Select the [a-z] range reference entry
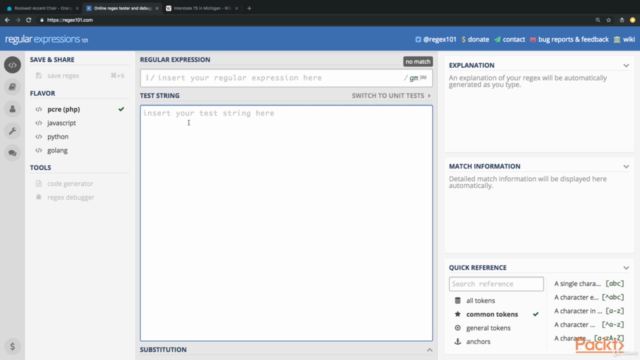This screenshot has height=360, width=640. pos(589,311)
